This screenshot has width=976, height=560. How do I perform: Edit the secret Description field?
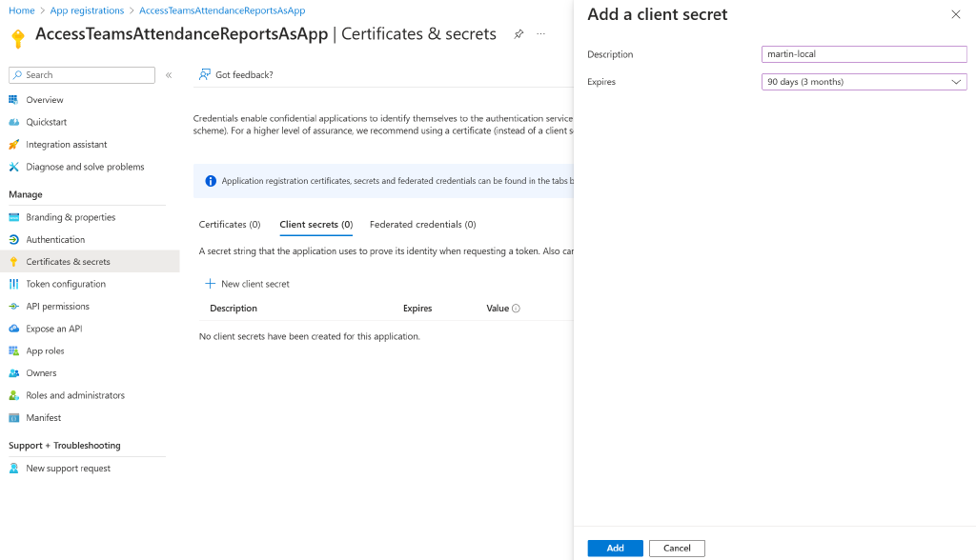(863, 54)
